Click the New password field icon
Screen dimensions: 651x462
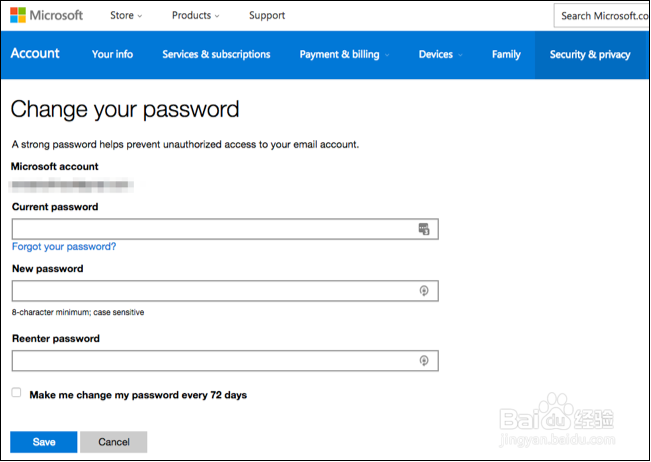pyautogui.click(x=424, y=291)
